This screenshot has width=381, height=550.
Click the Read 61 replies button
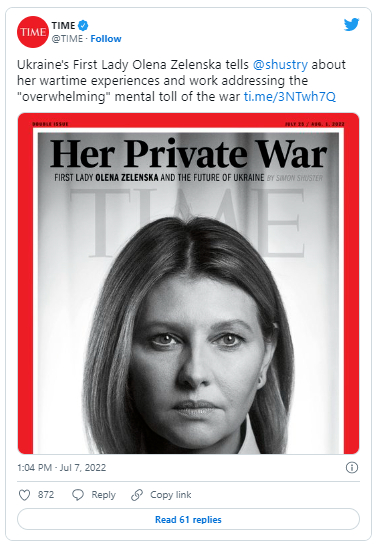pyautogui.click(x=188, y=519)
